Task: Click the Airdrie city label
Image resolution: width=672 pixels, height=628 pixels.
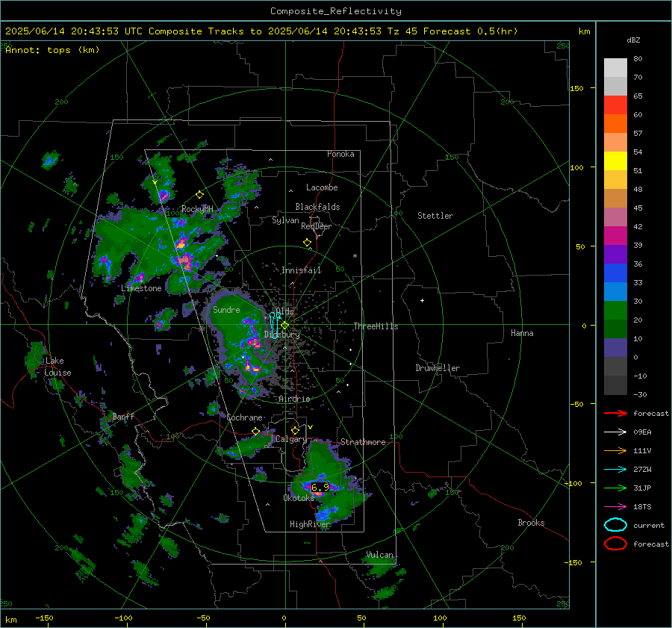Action: point(294,399)
